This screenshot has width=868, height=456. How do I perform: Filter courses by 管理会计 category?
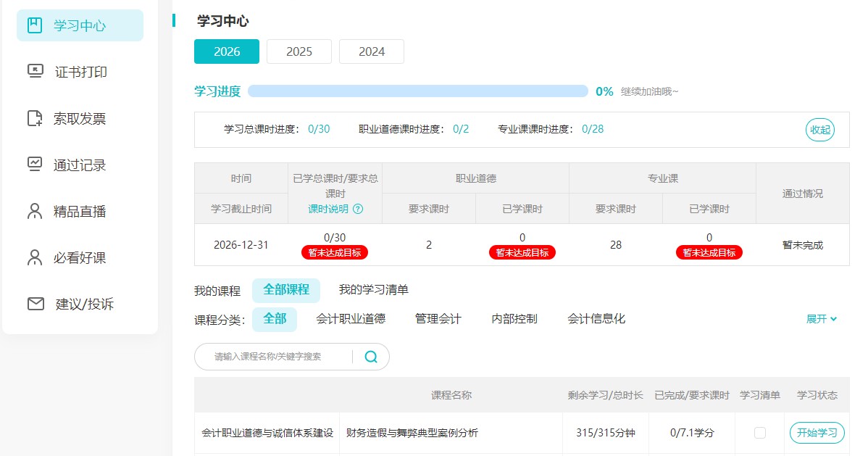pos(438,319)
